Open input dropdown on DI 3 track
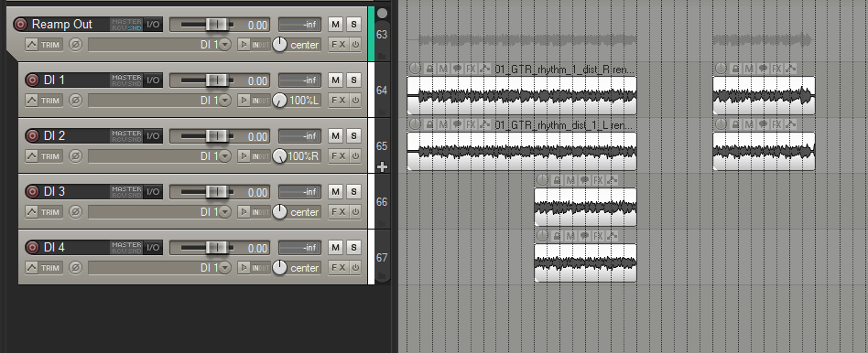The height and width of the screenshot is (353, 868). pyautogui.click(x=224, y=212)
